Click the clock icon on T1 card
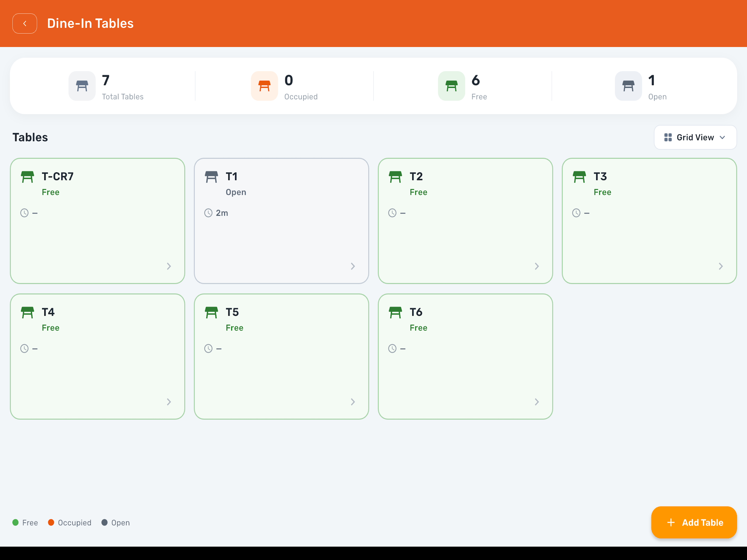 tap(208, 213)
